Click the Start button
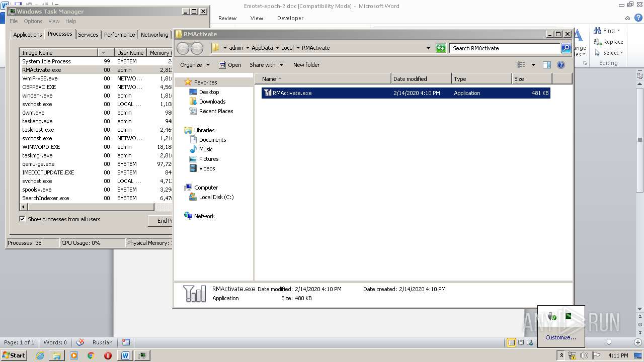The width and height of the screenshot is (644, 362). (x=14, y=355)
